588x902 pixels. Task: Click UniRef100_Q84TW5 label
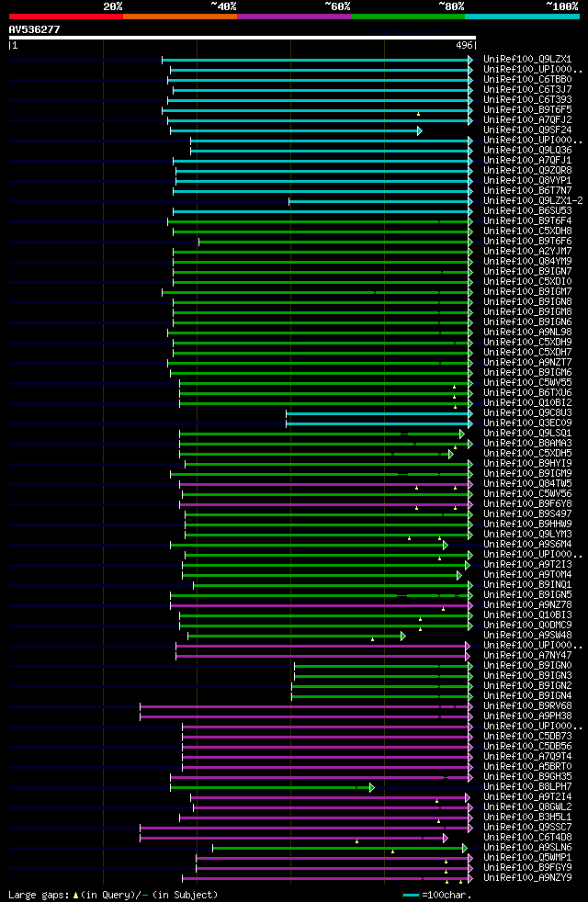tap(527, 484)
